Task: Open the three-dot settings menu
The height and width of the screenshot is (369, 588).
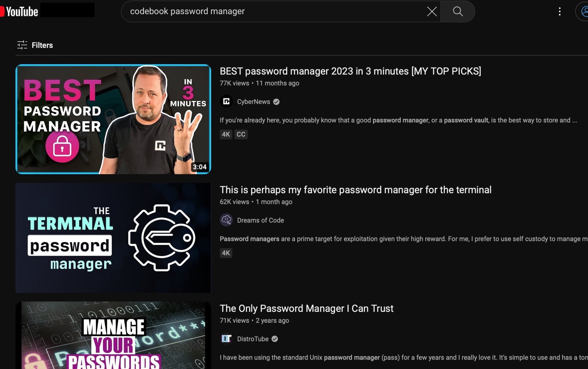Action: (559, 11)
